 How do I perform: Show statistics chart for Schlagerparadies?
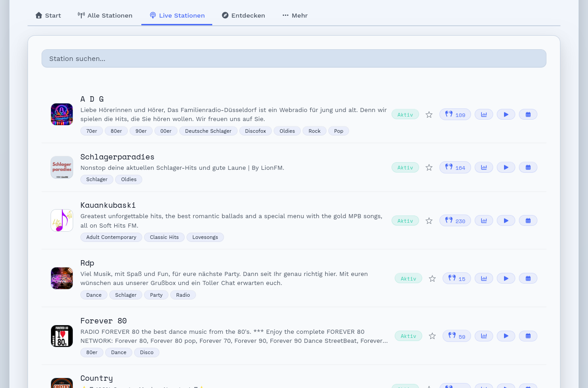(484, 168)
